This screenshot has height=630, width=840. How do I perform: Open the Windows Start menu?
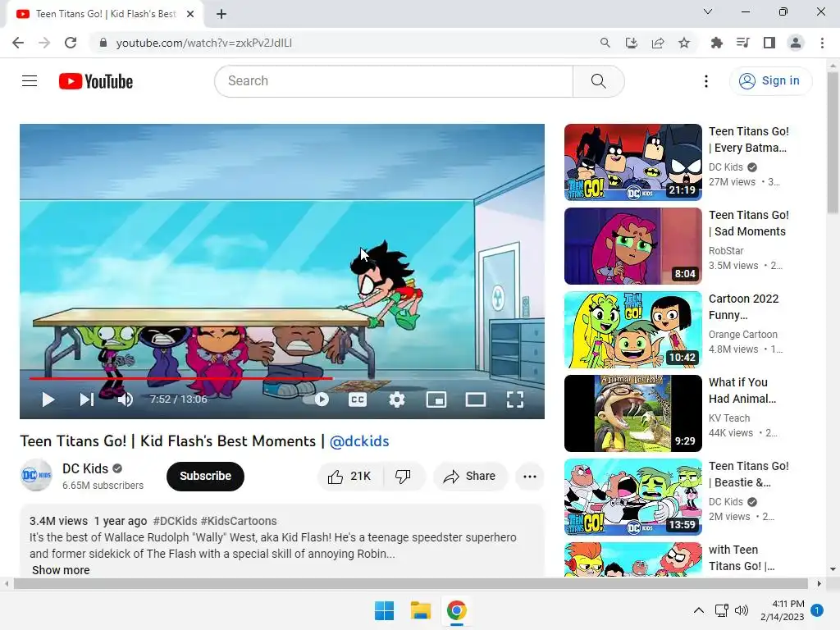coord(384,610)
